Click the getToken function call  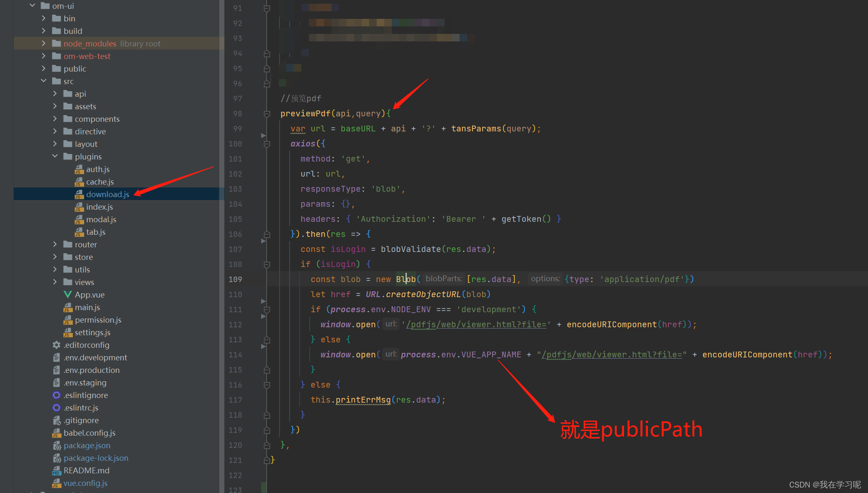point(521,219)
